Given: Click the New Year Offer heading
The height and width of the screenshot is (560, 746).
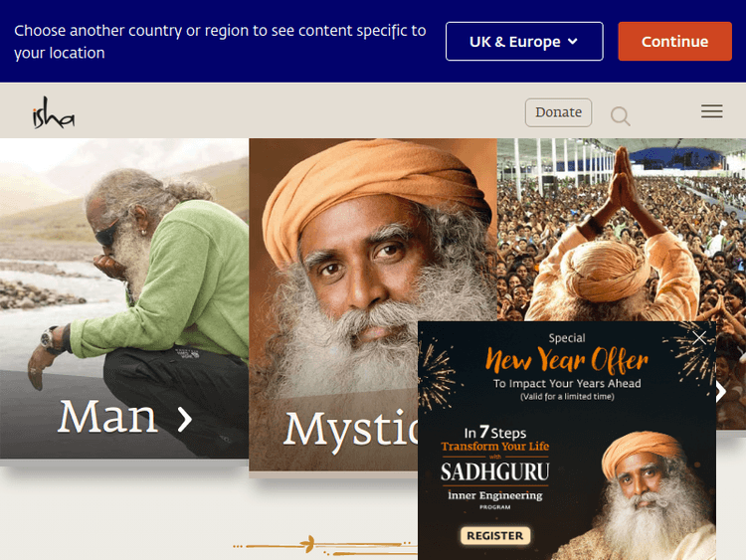Looking at the screenshot, I should tap(567, 360).
